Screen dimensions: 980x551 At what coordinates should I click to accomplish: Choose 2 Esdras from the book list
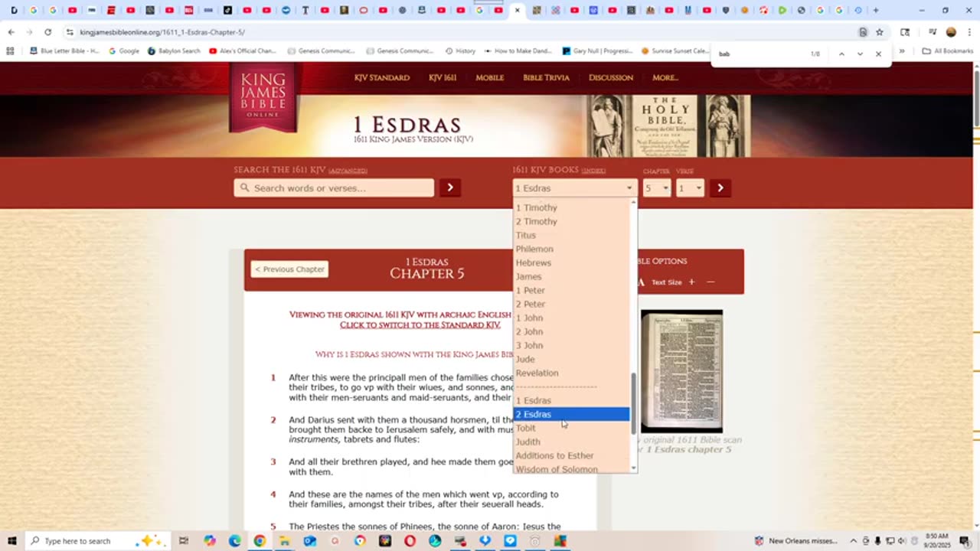point(571,414)
